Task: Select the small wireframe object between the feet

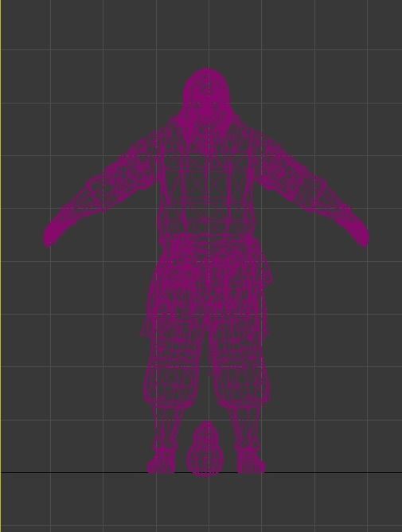Action: [x=205, y=449]
